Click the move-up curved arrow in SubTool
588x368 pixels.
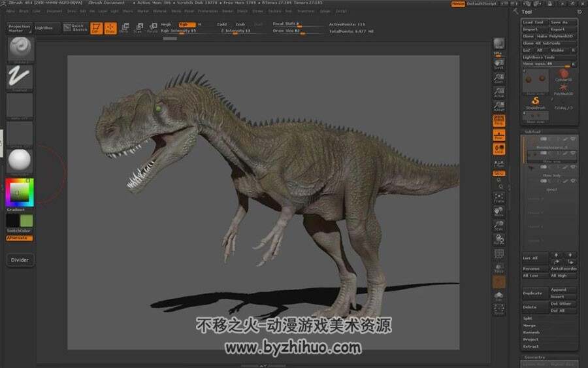click(x=556, y=261)
